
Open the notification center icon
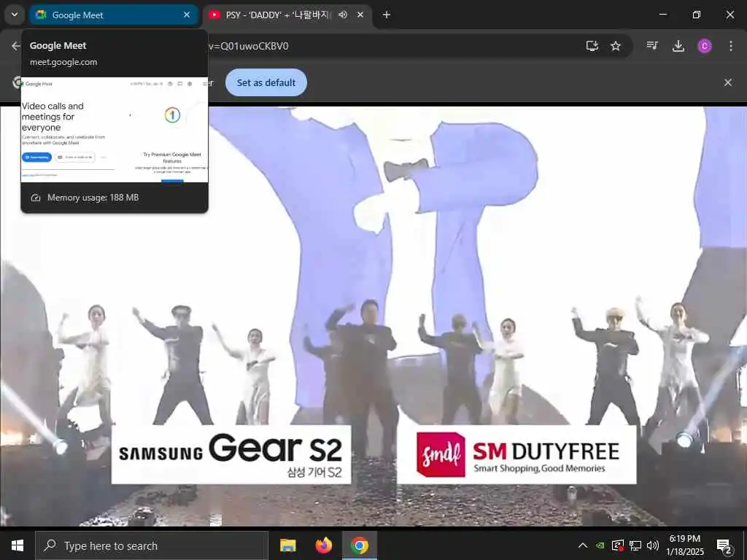[724, 545]
